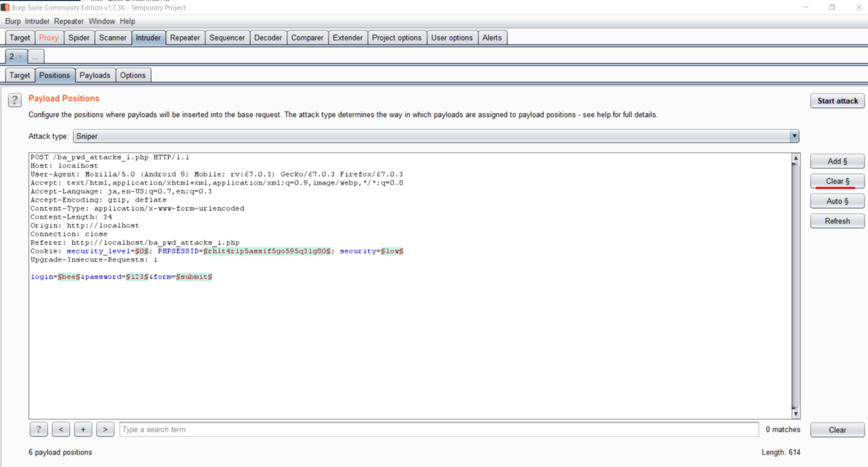Click into the search term field
Image resolution: width=868 pixels, height=467 pixels.
(439, 429)
